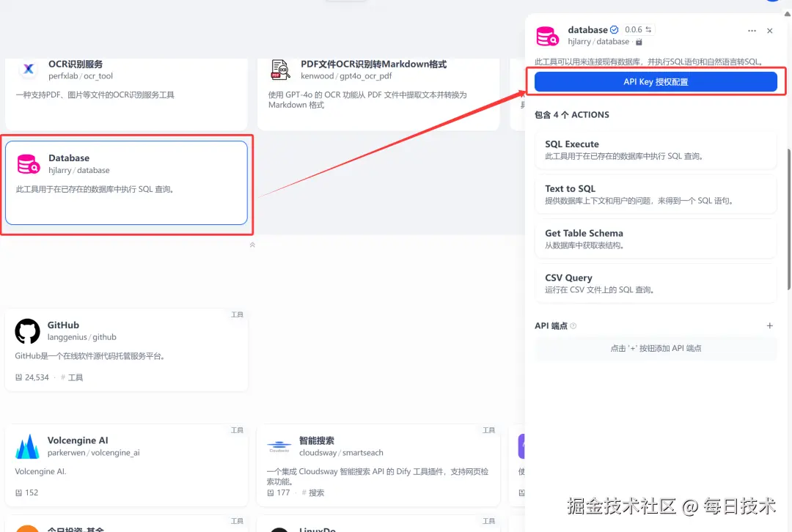The width and height of the screenshot is (792, 532).
Task: Click the # 搜索 tag on 智能搜索 card
Action: (313, 492)
